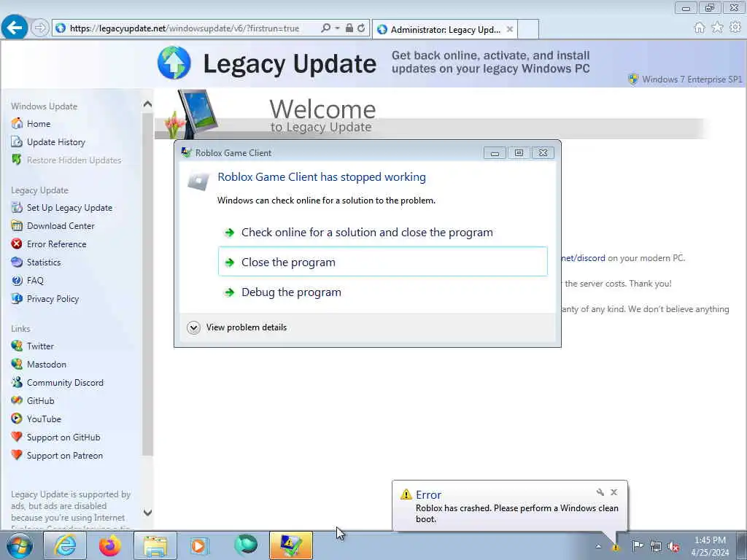The width and height of the screenshot is (747, 560).
Task: Select the Administrator: Legacy Update tab
Action: tap(444, 29)
